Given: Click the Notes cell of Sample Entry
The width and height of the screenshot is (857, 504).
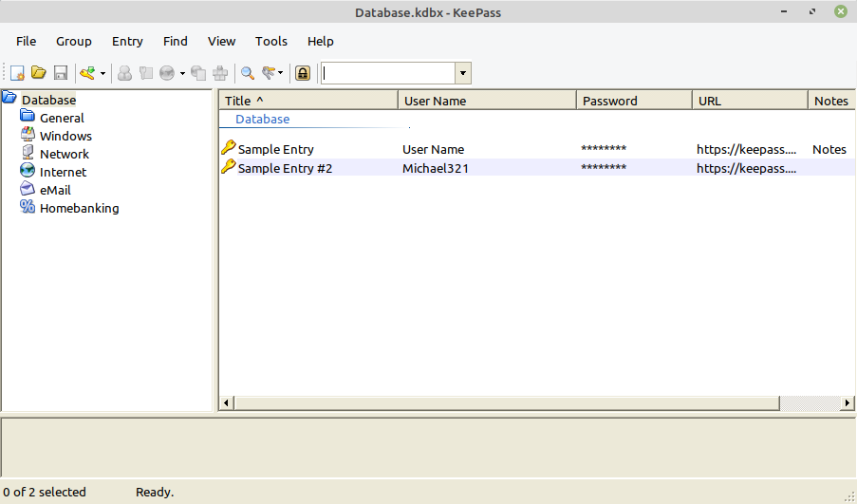Looking at the screenshot, I should click(829, 149).
